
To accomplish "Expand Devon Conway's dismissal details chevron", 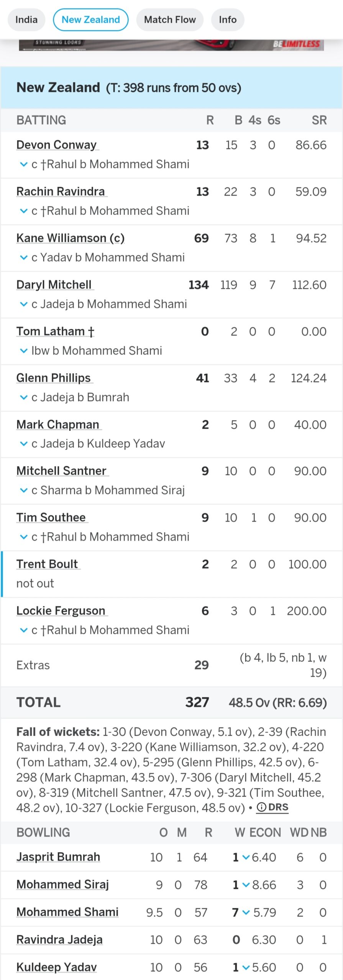I will (24, 165).
